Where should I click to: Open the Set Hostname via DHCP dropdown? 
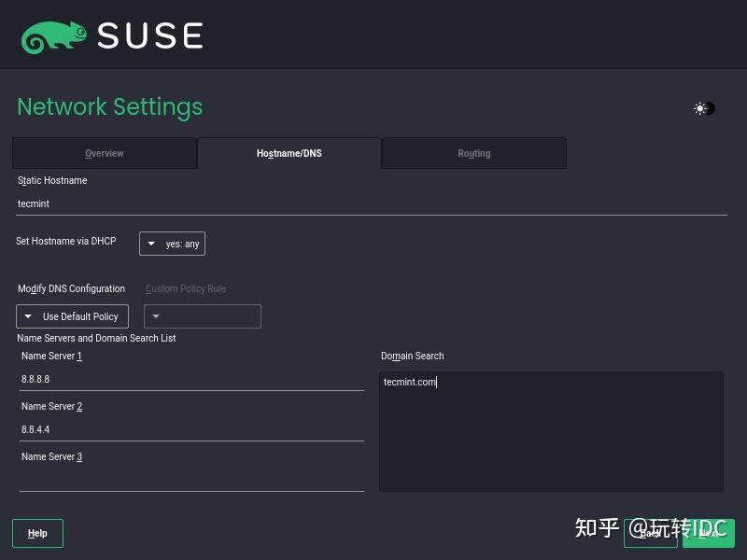pyautogui.click(x=172, y=244)
